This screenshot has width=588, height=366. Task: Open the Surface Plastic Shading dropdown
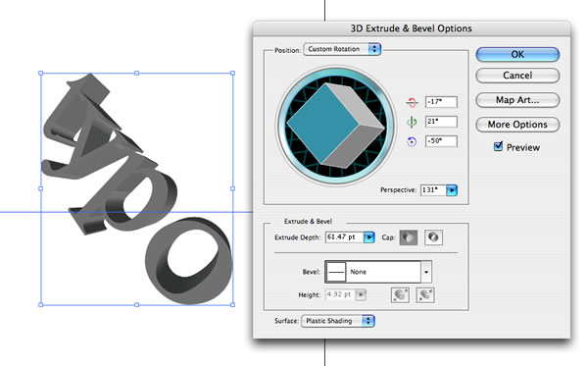pos(338,321)
